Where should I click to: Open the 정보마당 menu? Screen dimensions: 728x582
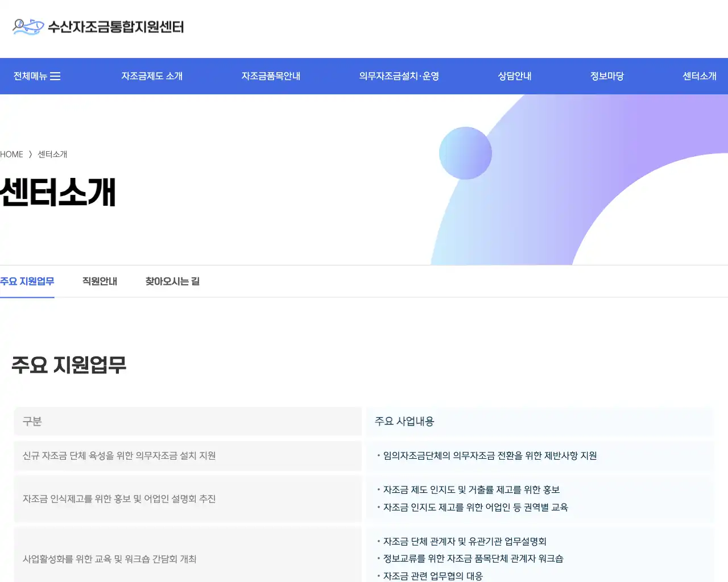click(606, 76)
